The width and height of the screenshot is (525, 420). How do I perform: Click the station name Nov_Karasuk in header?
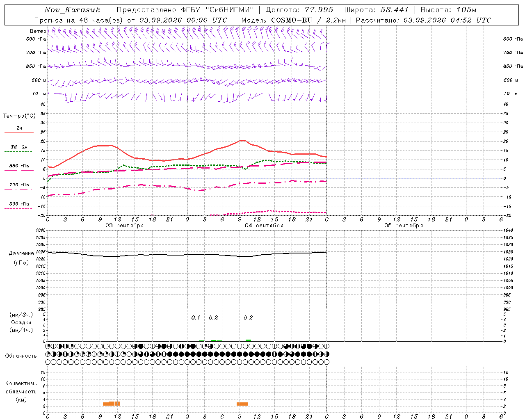click(x=72, y=10)
